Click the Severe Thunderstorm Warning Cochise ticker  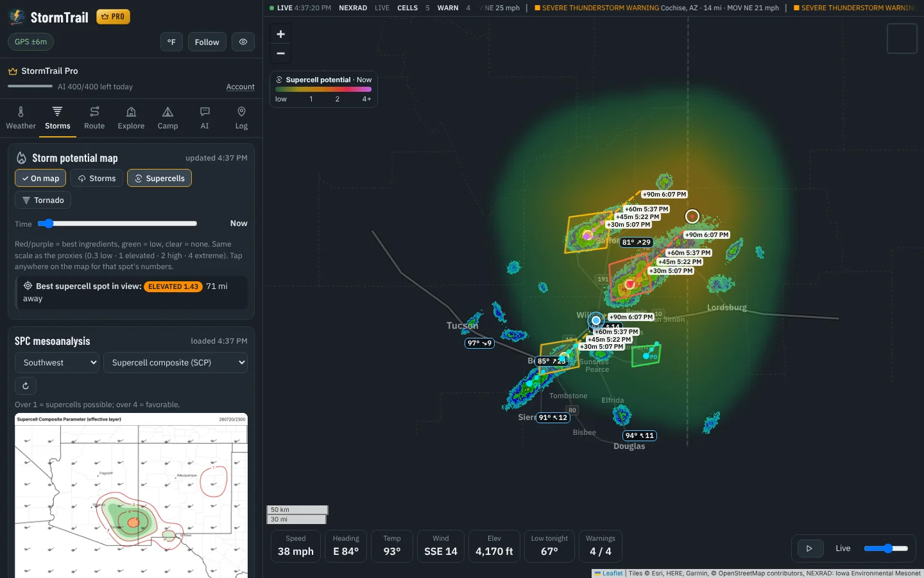pos(657,8)
